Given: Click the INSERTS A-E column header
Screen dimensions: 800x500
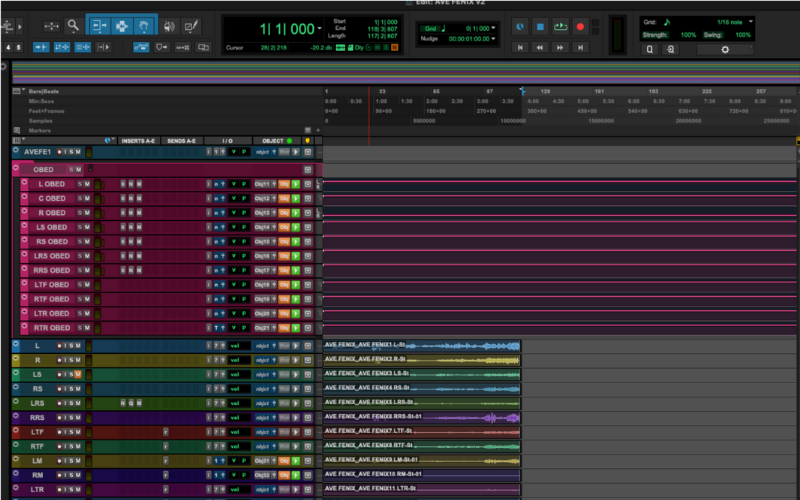Looking at the screenshot, I should 139,141.
